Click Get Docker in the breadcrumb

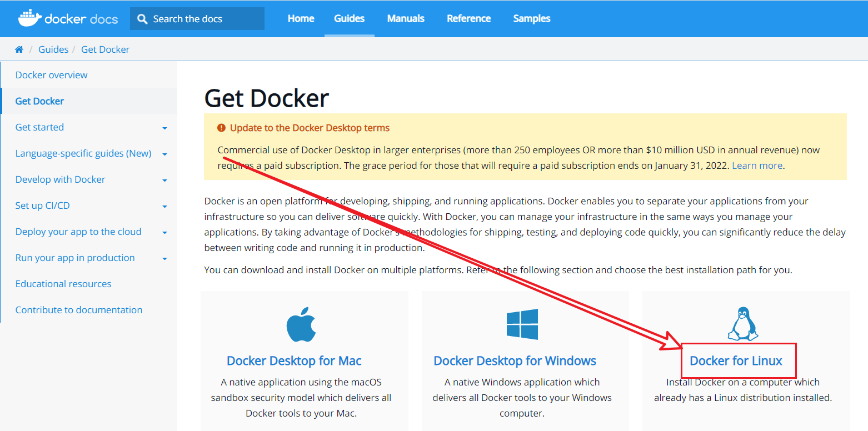tap(105, 49)
